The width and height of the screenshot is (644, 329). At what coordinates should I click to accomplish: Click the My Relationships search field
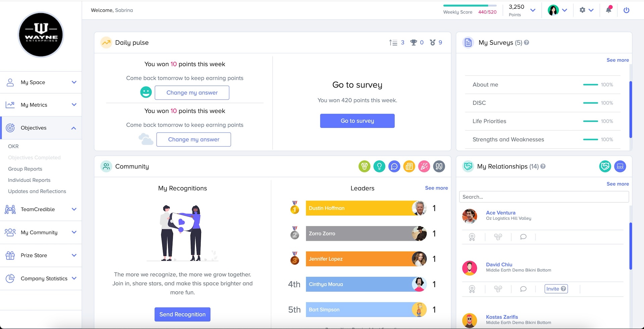pos(544,197)
